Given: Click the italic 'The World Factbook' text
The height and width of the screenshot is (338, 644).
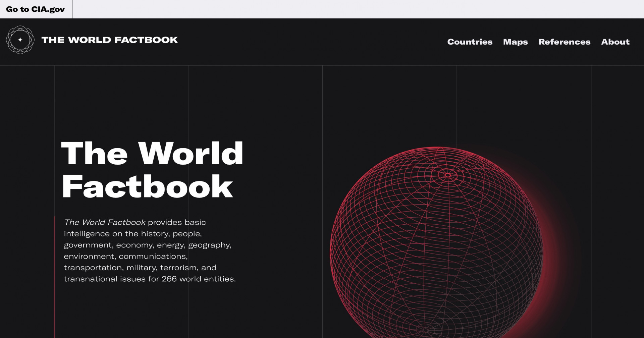Looking at the screenshot, I should click(105, 222).
